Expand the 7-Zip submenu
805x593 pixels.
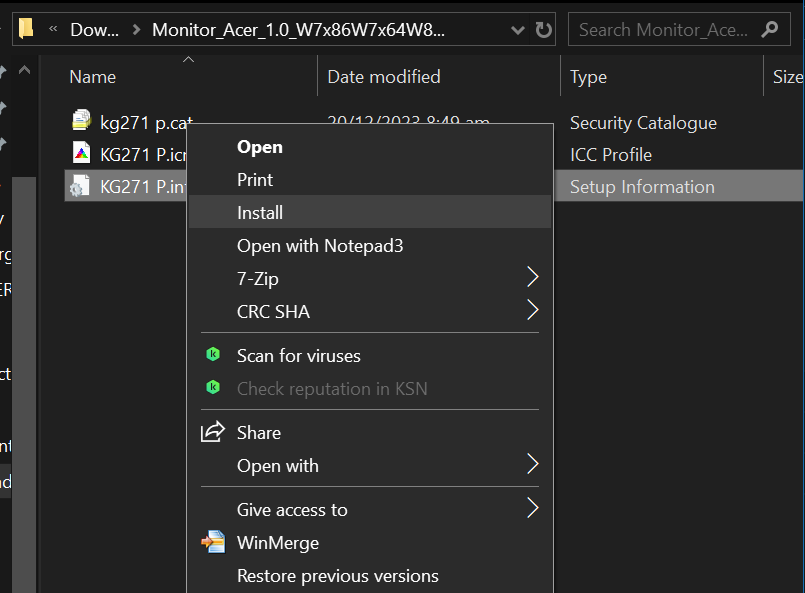click(x=532, y=278)
